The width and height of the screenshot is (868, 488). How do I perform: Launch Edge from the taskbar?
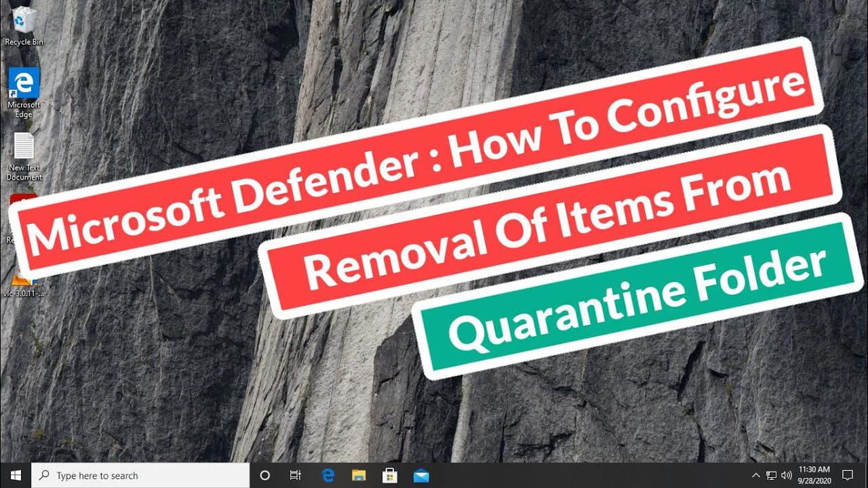click(x=328, y=475)
